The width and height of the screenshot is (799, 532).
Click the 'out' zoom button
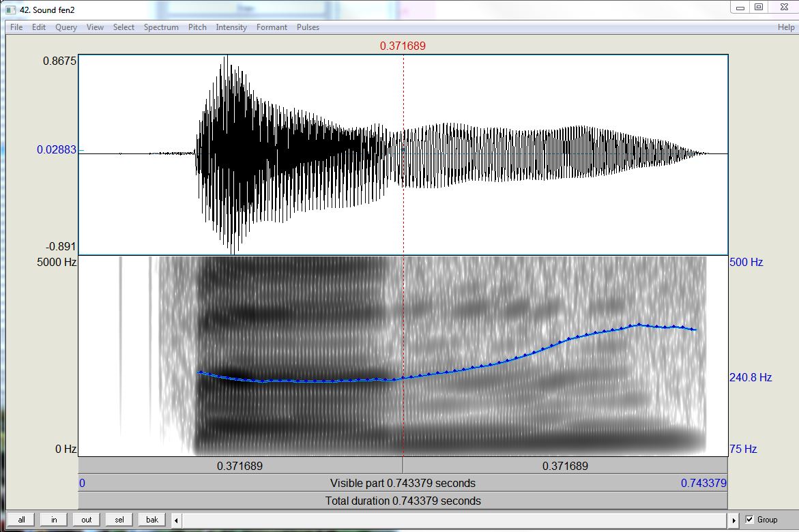[x=87, y=520]
